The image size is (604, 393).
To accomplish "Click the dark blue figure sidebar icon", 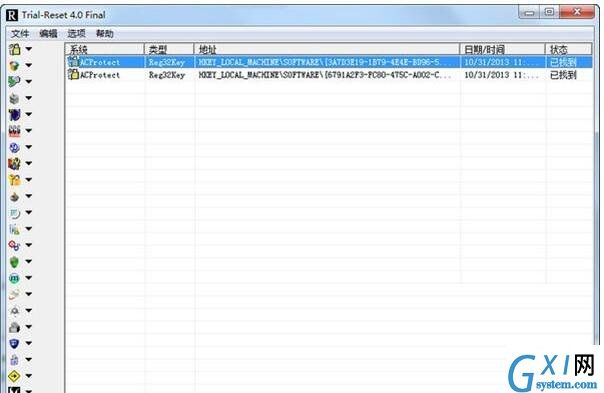I will click(x=15, y=114).
